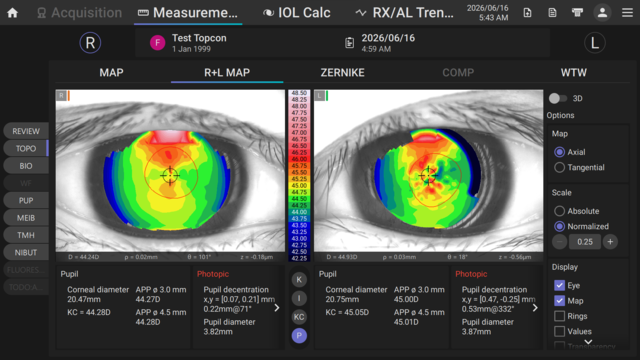
Task: Click the system date and time display
Action: 487,13
